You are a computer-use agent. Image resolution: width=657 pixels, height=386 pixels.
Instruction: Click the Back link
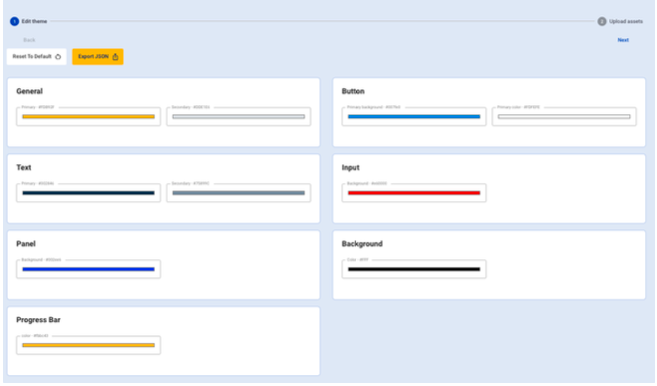tap(29, 40)
